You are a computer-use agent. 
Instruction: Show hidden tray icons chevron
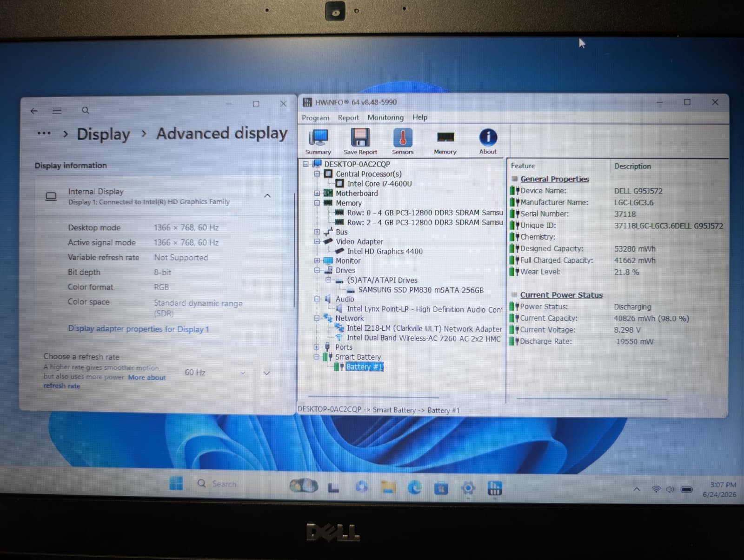tap(637, 489)
